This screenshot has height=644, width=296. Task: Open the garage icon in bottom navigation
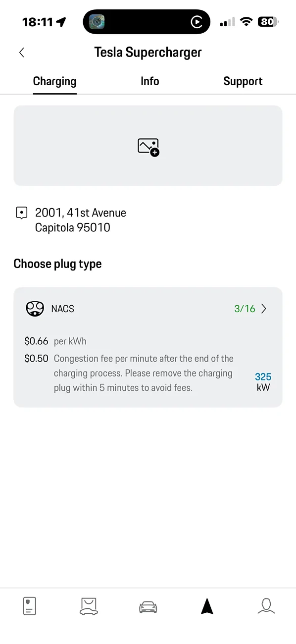pos(89,605)
